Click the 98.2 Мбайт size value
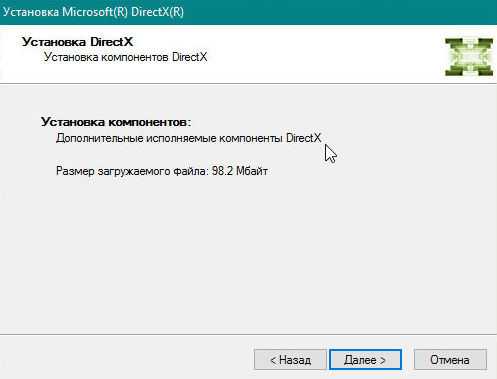The height and width of the screenshot is (379, 497). (240, 171)
